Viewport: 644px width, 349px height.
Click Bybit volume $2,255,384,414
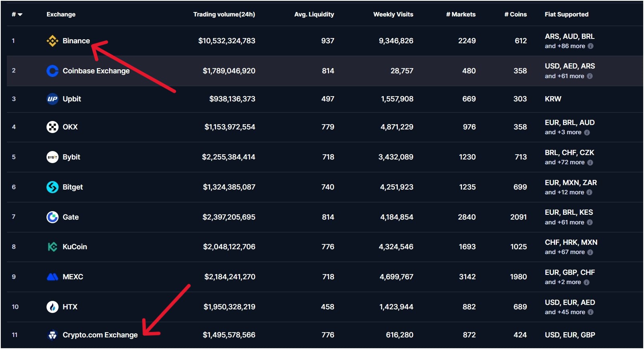pyautogui.click(x=229, y=157)
